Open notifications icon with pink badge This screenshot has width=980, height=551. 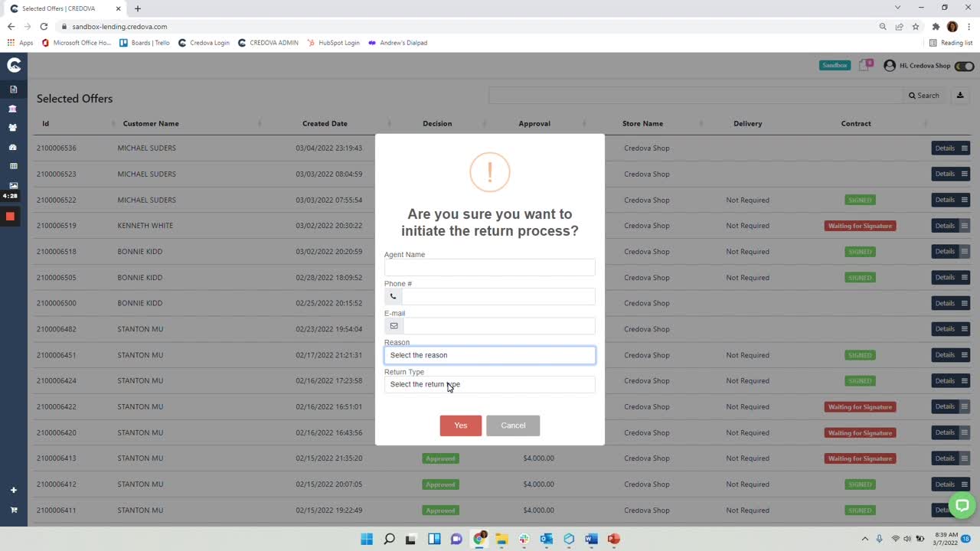pyautogui.click(x=865, y=65)
